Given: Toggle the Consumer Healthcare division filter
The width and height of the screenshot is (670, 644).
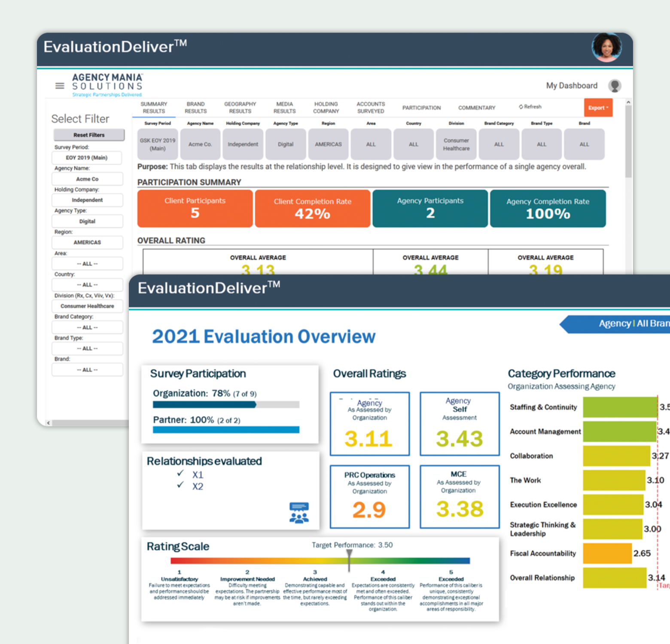Looking at the screenshot, I should tap(87, 306).
